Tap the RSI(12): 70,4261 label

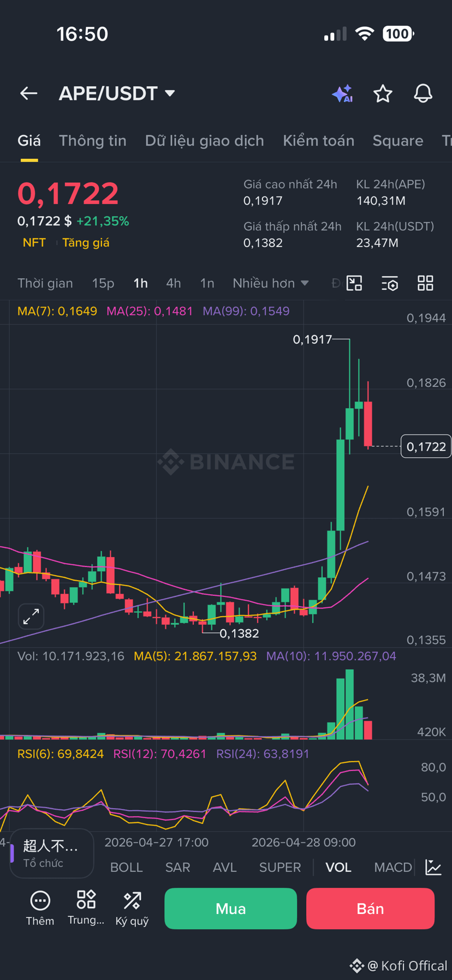tap(160, 754)
